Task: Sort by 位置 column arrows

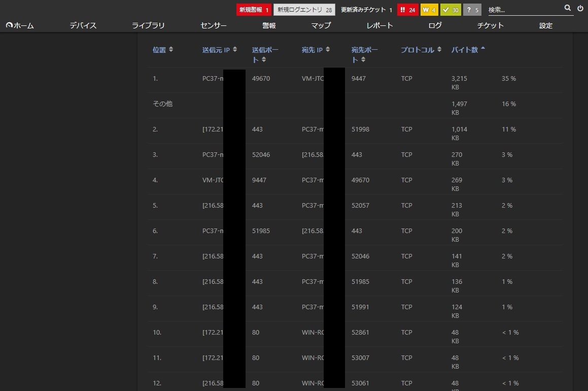Action: click(x=171, y=49)
